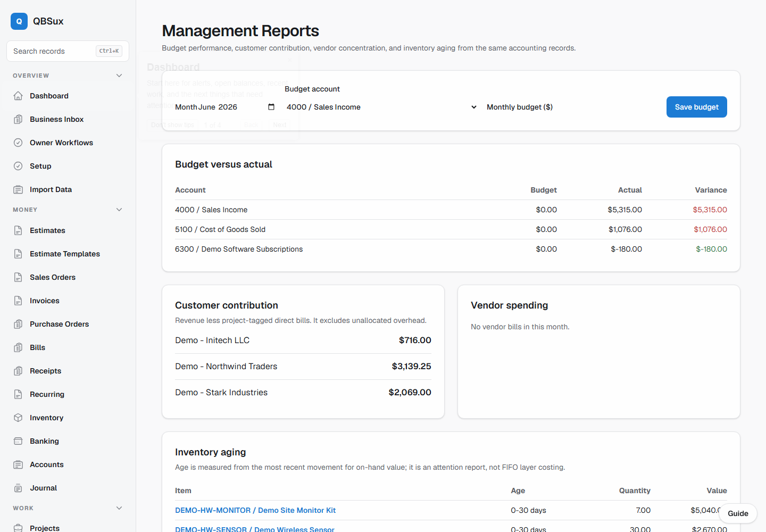Click the Business Inbox clipboard icon
This screenshot has width=766, height=532.
pos(18,119)
